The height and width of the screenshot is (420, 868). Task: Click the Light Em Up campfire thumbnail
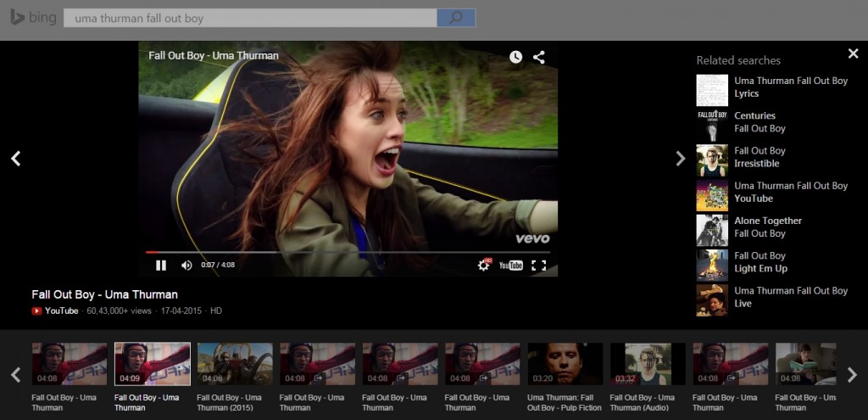click(x=712, y=265)
